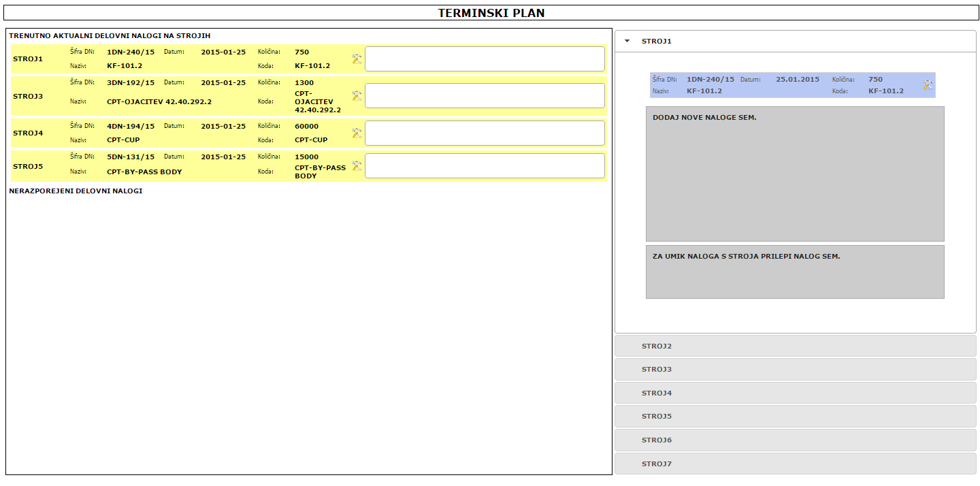980x486 pixels.
Task: Select the text box in the CPT-CUP row
Action: point(485,133)
